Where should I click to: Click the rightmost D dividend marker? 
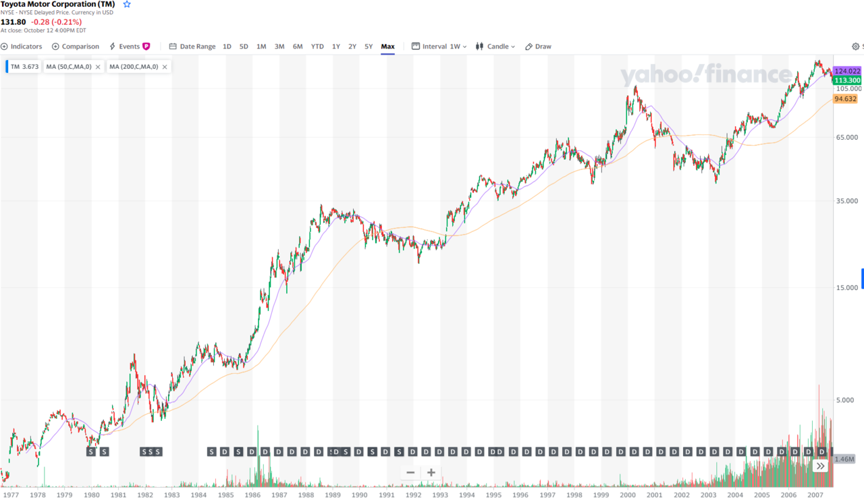[821, 451]
